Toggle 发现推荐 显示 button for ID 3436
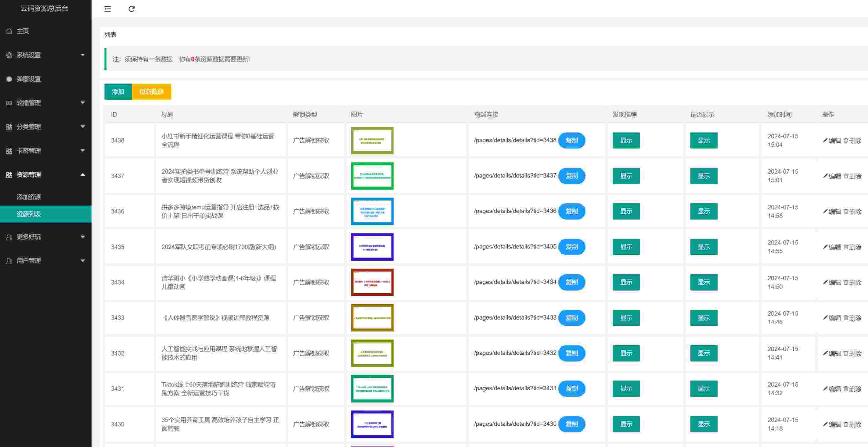Image resolution: width=868 pixels, height=447 pixels. pyautogui.click(x=626, y=211)
